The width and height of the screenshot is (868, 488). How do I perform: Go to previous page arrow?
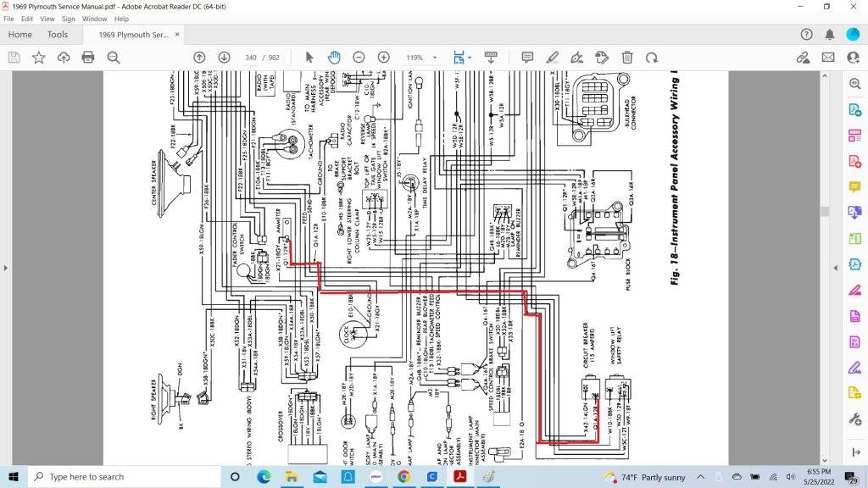[x=199, y=58]
